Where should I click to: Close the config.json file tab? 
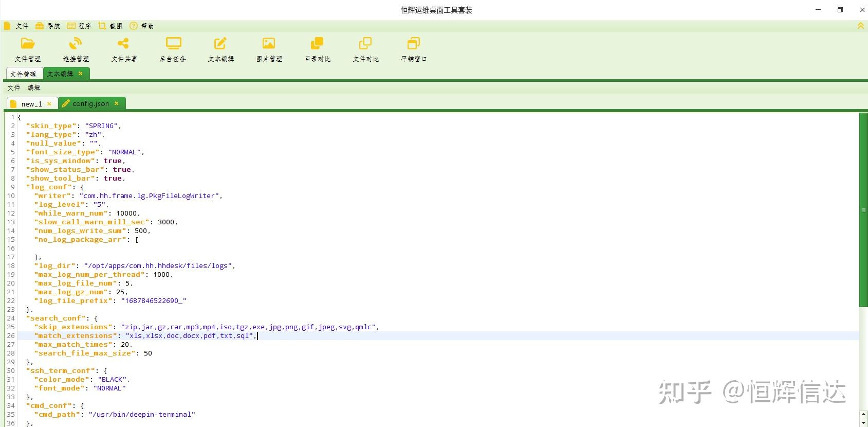click(x=117, y=103)
